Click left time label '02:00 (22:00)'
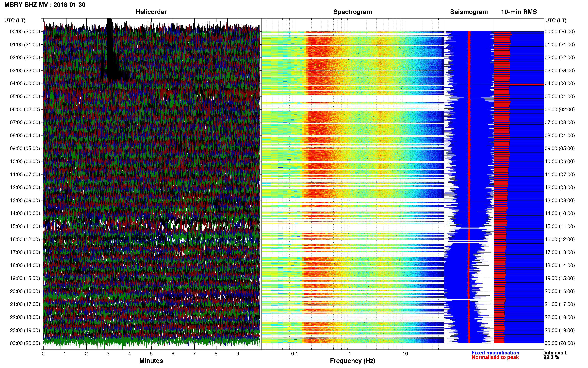 (x=25, y=57)
